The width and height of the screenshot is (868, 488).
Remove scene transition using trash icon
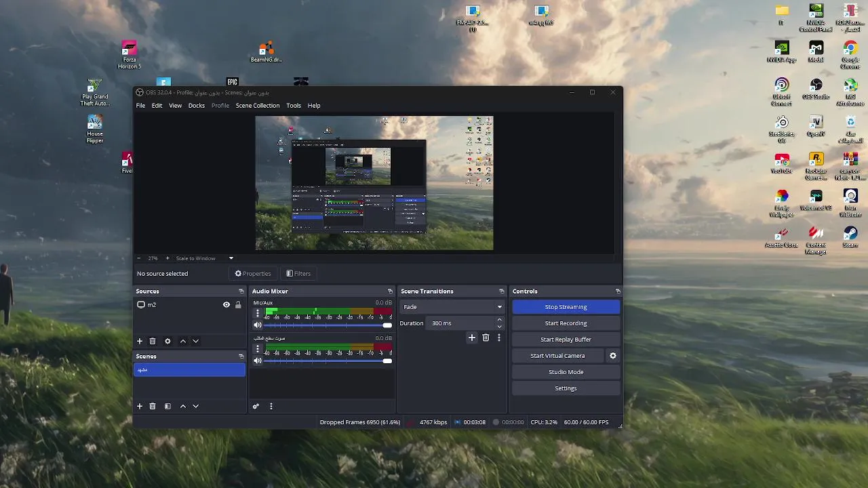click(486, 338)
